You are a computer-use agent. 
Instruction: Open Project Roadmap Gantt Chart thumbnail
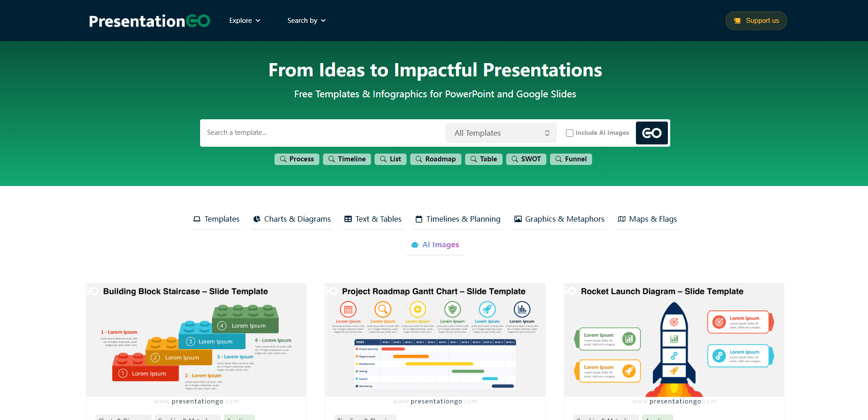[x=435, y=345]
